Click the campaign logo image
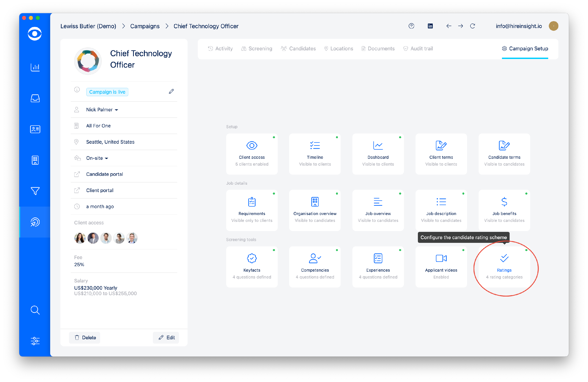588x382 pixels. point(88,61)
